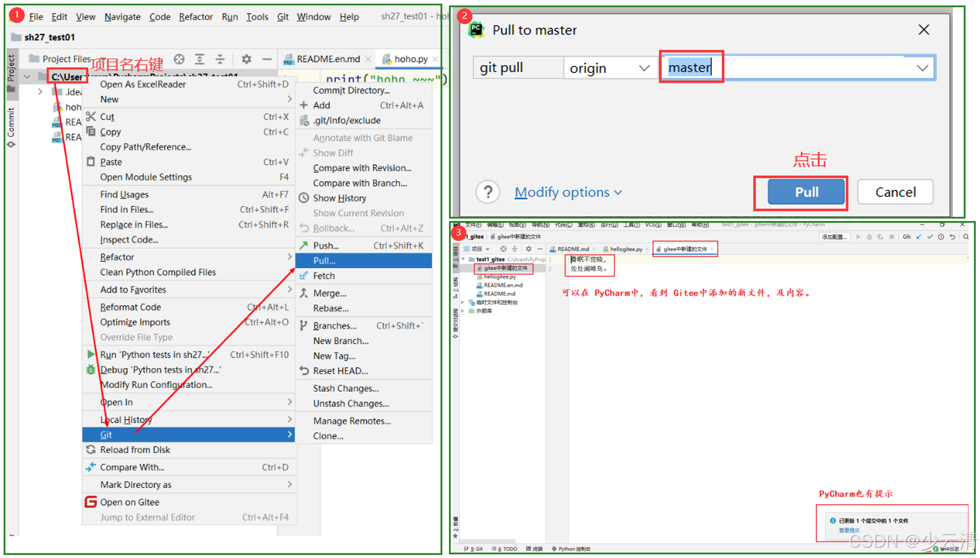Select Pull... in the Git submenu
Image resolution: width=980 pixels, height=558 pixels.
(364, 261)
